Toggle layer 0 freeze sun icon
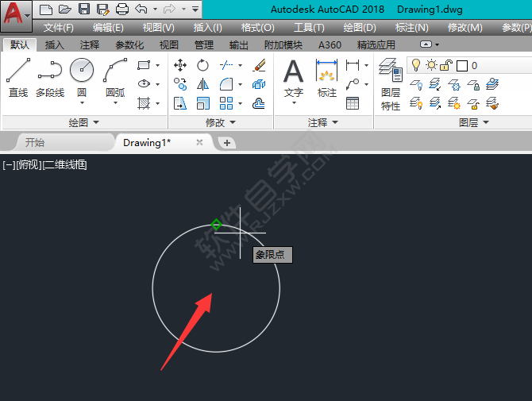The image size is (532, 401). coord(431,65)
